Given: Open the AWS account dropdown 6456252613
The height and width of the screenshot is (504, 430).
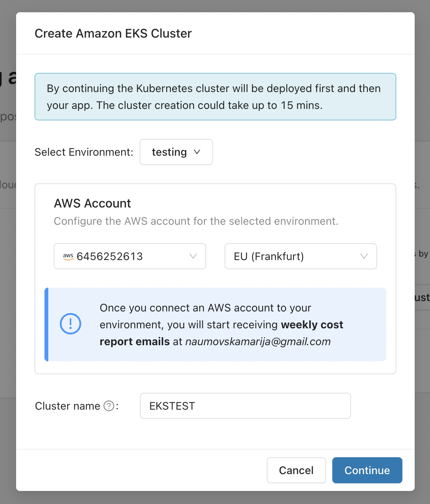Looking at the screenshot, I should click(x=130, y=256).
